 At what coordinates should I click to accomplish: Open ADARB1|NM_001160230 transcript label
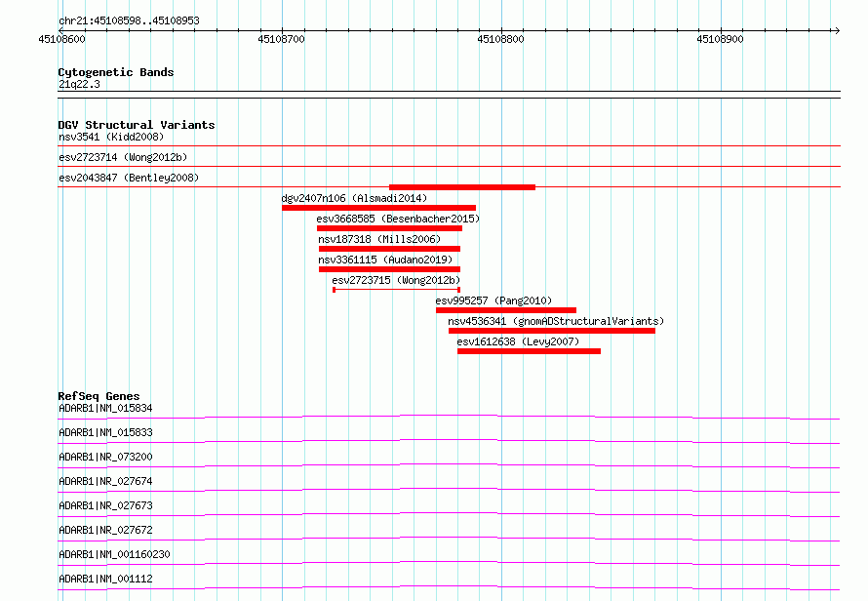click(114, 554)
